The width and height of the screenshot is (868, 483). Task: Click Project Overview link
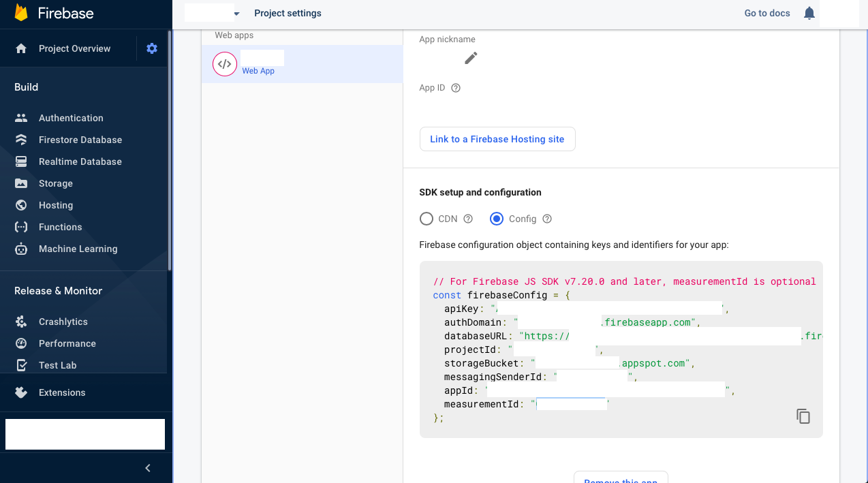click(x=74, y=48)
